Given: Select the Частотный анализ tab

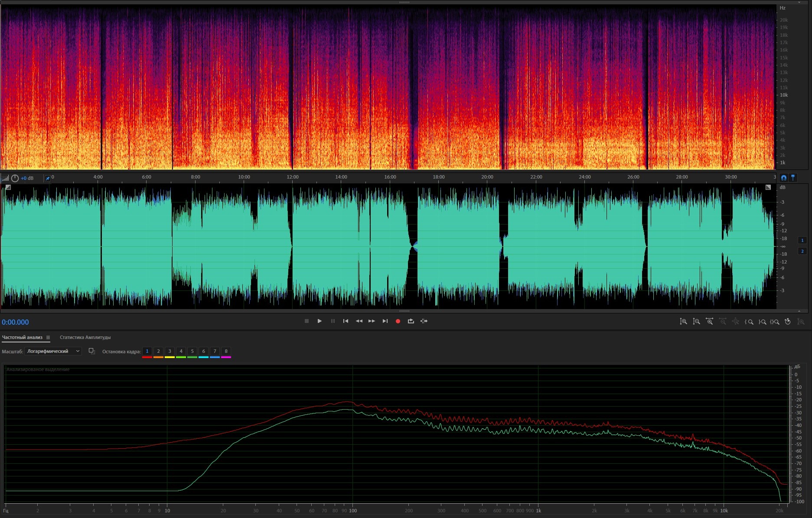Looking at the screenshot, I should click(x=22, y=337).
